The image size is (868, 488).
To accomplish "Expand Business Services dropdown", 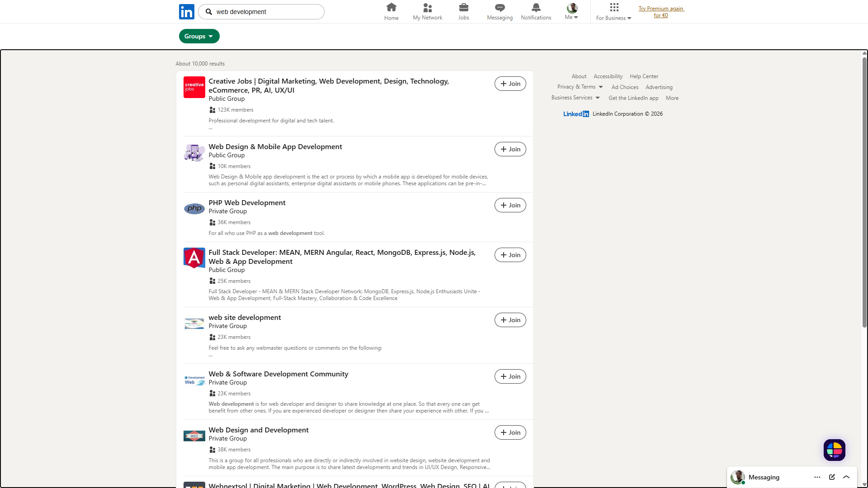I will pyautogui.click(x=576, y=98).
